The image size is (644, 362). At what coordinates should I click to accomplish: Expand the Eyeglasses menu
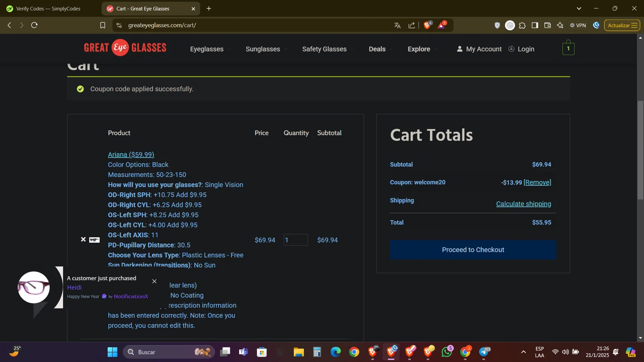[207, 49]
